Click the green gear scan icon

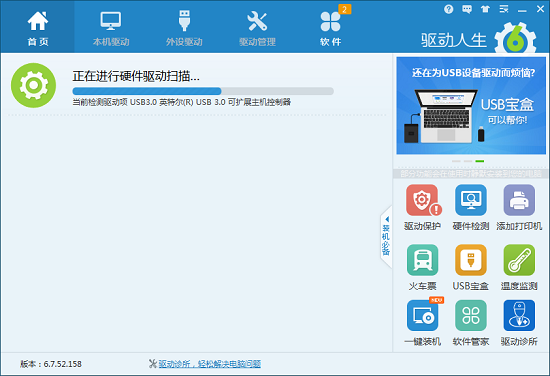pyautogui.click(x=33, y=85)
